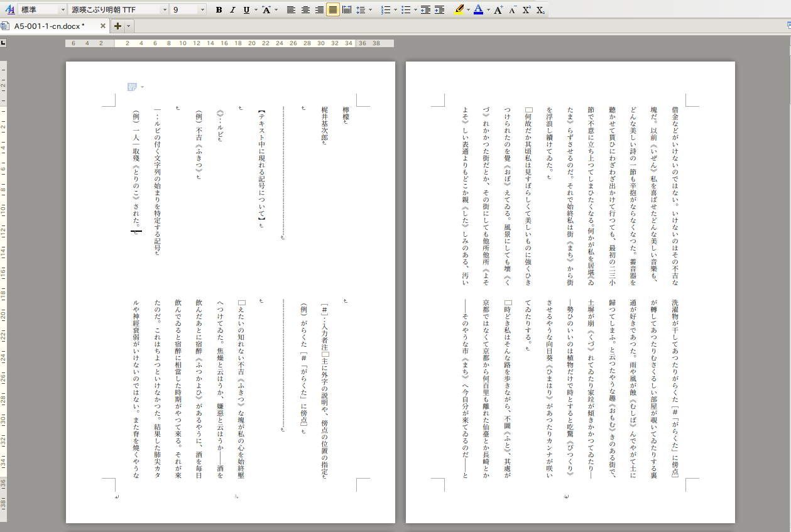The width and height of the screenshot is (791, 532).
Task: Toggle bold formatting
Action: tap(219, 10)
